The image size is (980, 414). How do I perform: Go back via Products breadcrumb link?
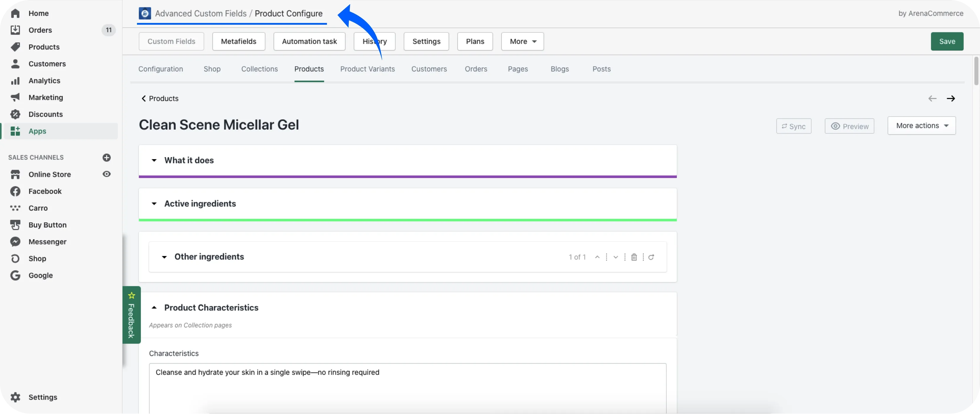pos(160,99)
